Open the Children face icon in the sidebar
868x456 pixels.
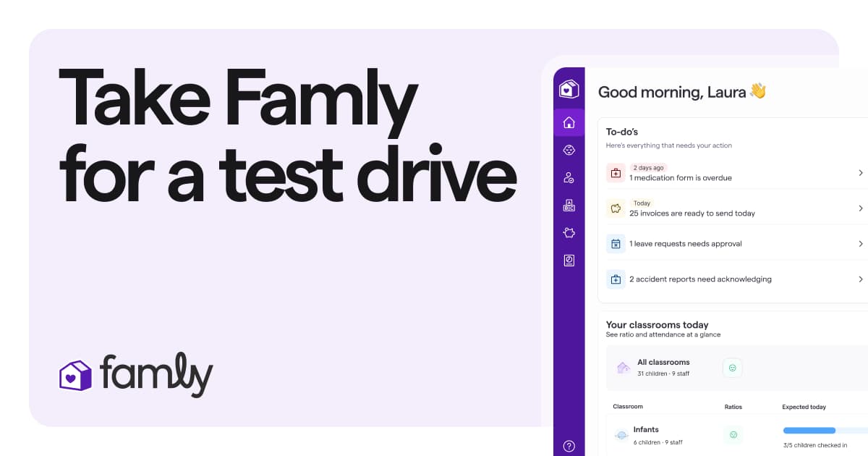pyautogui.click(x=569, y=150)
